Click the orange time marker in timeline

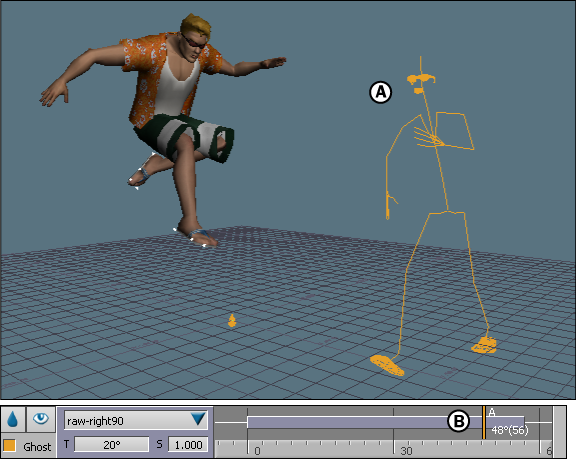(484, 423)
